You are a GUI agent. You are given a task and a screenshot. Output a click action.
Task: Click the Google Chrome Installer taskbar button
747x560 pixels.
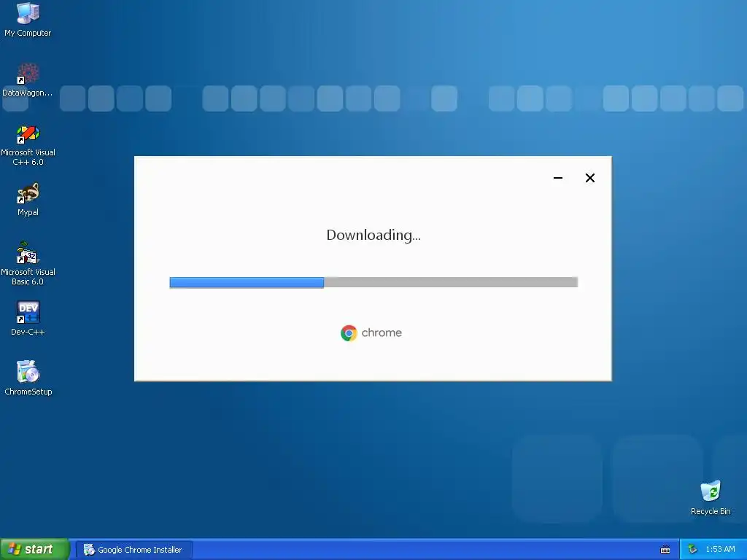(134, 550)
